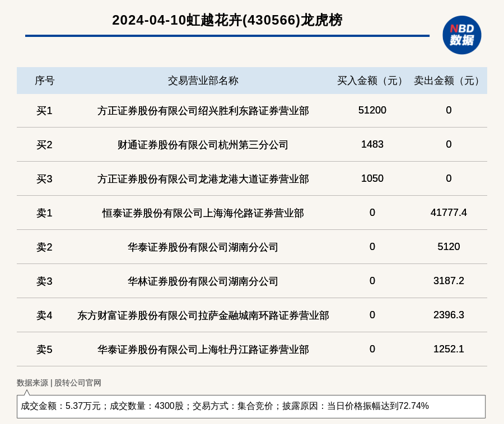Click the buy amount 1050
The image size is (504, 424).
coord(372,178)
